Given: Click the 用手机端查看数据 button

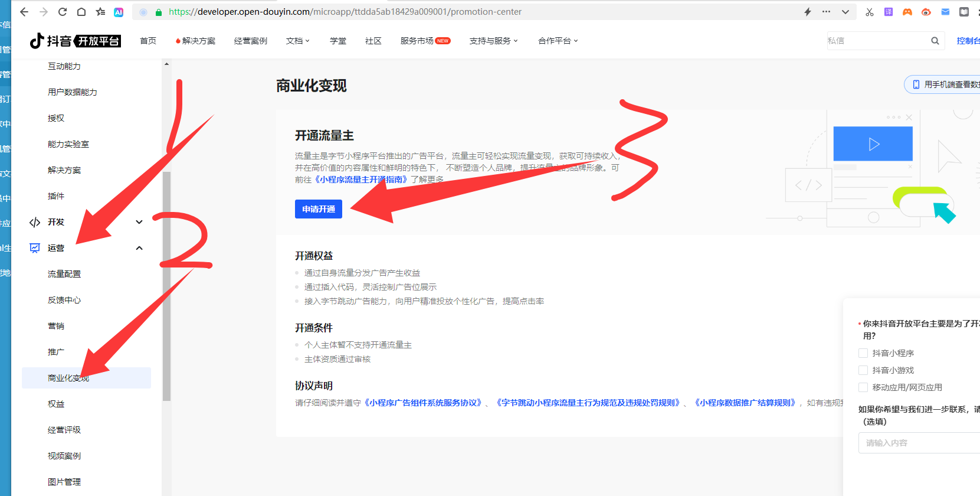Looking at the screenshot, I should [943, 84].
